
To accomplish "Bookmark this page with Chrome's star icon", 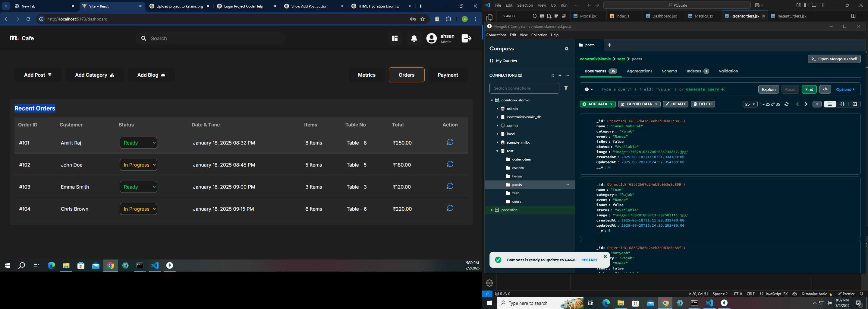I will coord(423,19).
